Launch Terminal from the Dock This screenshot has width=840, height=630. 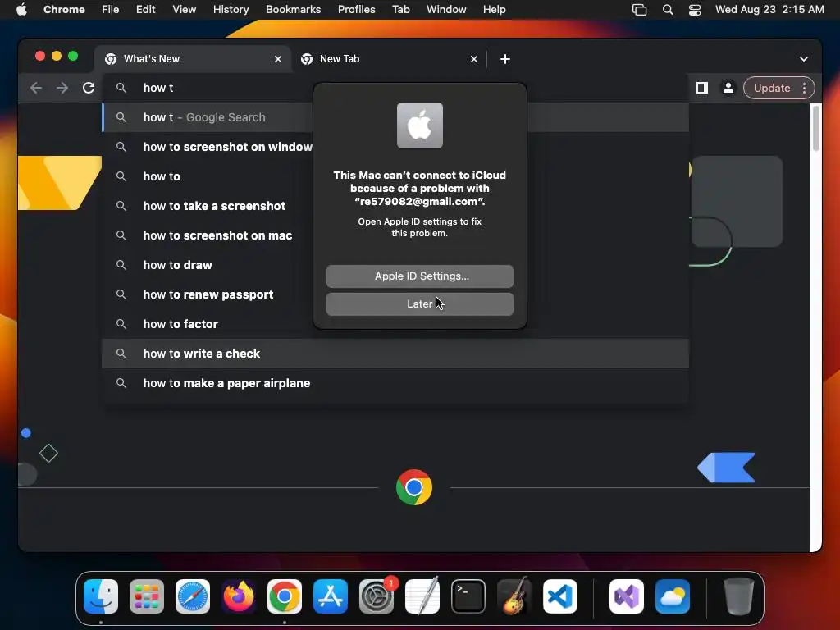pos(468,596)
